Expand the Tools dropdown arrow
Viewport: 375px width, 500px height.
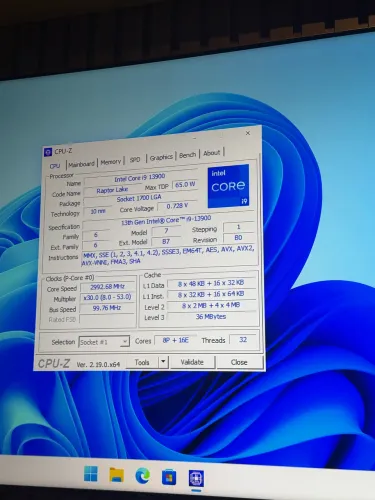[x=163, y=362]
